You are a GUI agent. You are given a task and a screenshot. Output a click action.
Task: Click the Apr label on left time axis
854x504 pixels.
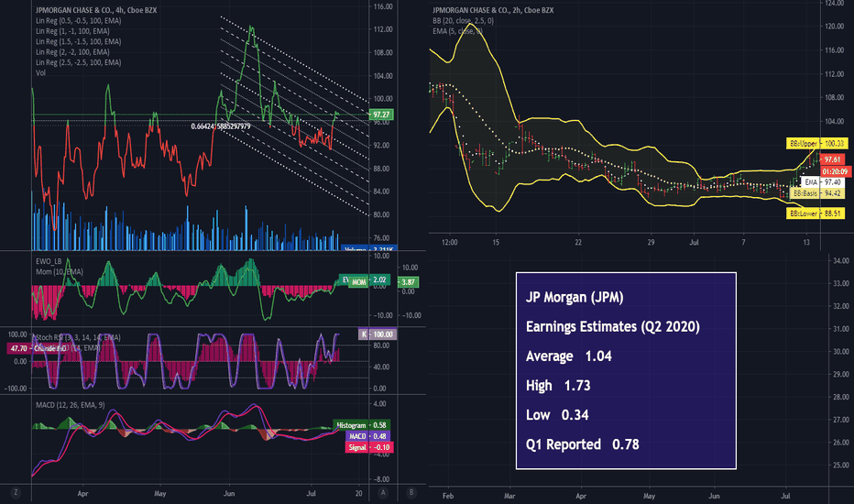[82, 494]
